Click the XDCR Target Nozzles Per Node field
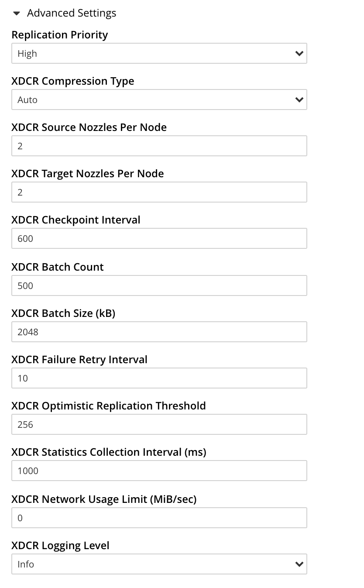Viewport: 364px width, 588px height. click(159, 192)
